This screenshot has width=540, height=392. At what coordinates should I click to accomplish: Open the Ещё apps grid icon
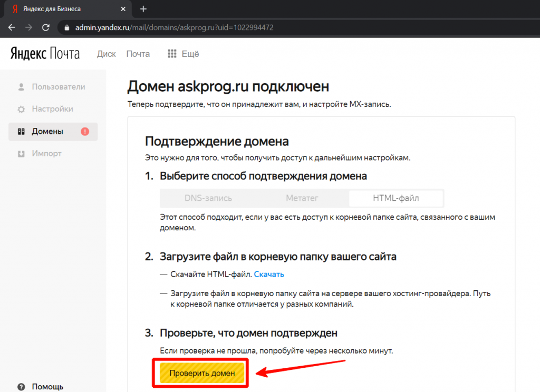[x=172, y=54]
